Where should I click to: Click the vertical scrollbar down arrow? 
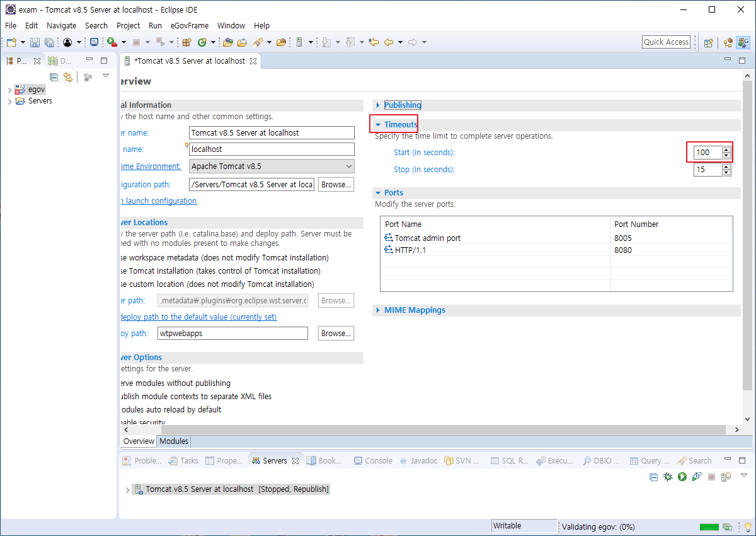point(748,419)
